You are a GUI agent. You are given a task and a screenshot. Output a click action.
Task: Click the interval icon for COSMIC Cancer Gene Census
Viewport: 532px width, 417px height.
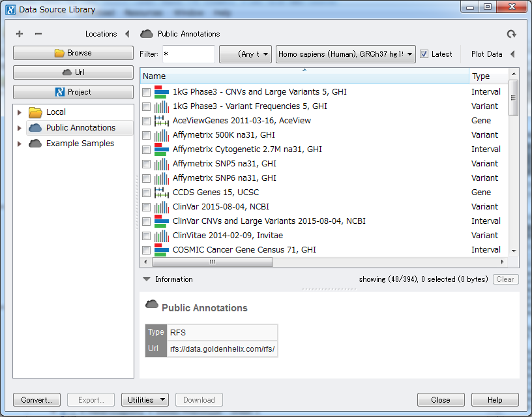[162, 250]
